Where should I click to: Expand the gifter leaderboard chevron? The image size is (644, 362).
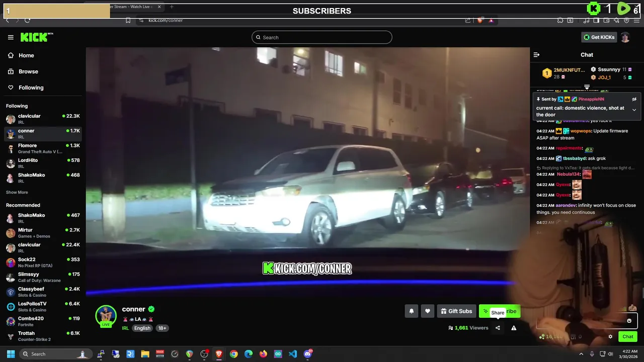[587, 87]
